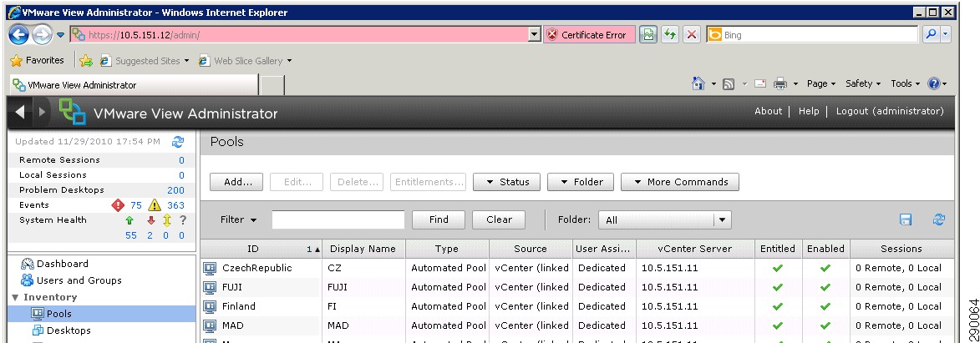This screenshot has width=980, height=343.
Task: Click red error Events icon
Action: tap(118, 205)
